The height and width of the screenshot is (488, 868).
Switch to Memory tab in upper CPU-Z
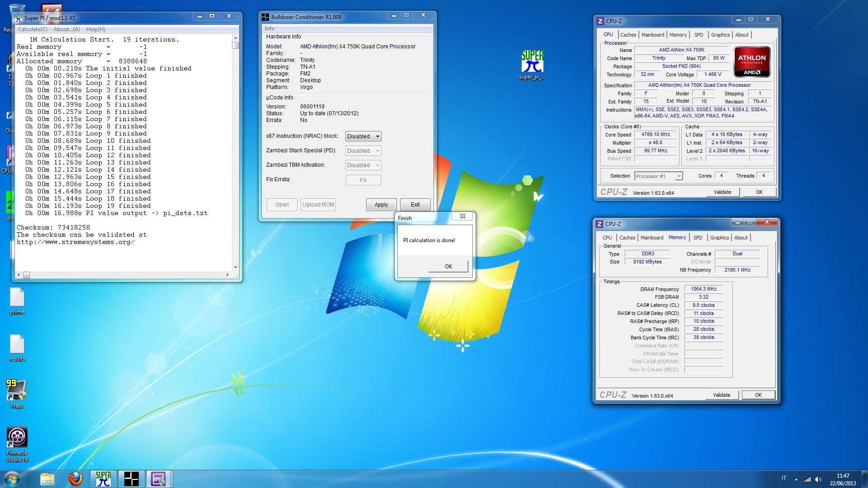(678, 35)
